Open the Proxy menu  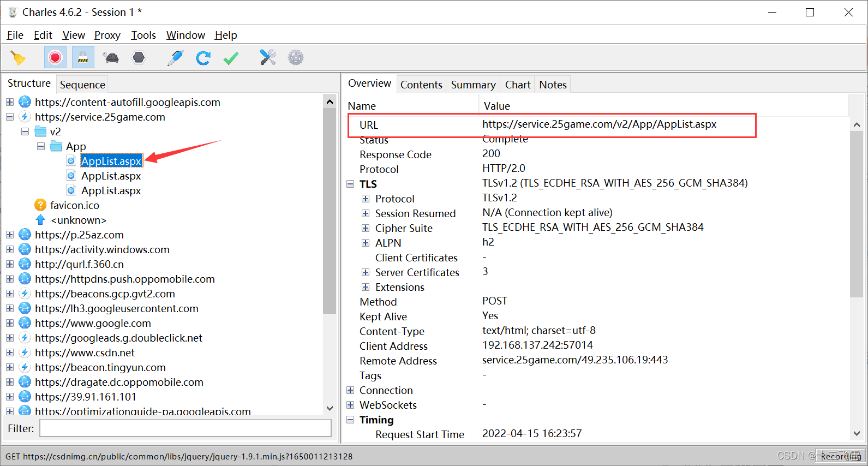[x=107, y=35]
